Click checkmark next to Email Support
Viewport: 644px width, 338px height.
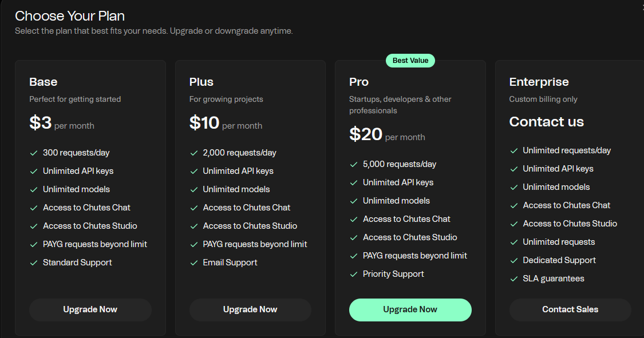click(194, 263)
